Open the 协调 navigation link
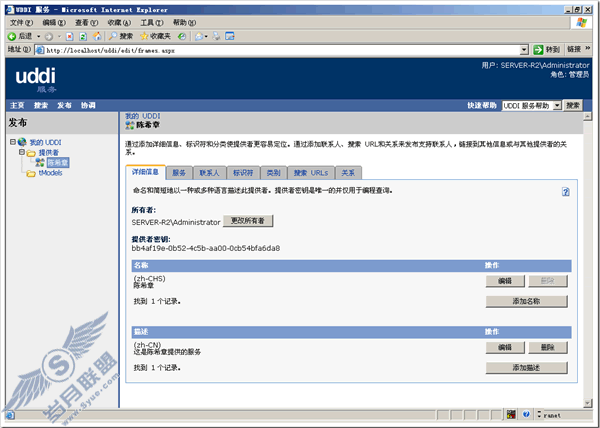The image size is (600, 428). 88,106
